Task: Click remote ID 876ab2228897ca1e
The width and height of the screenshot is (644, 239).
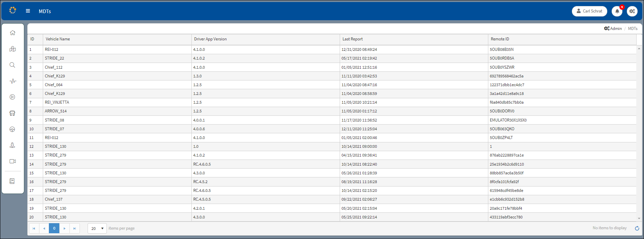Action: tap(562, 155)
